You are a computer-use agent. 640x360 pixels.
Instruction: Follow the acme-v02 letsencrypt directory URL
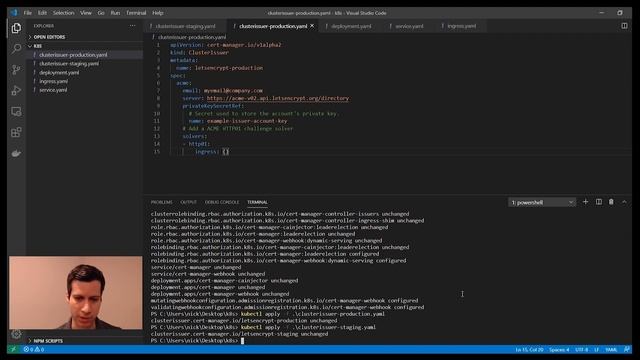point(278,98)
